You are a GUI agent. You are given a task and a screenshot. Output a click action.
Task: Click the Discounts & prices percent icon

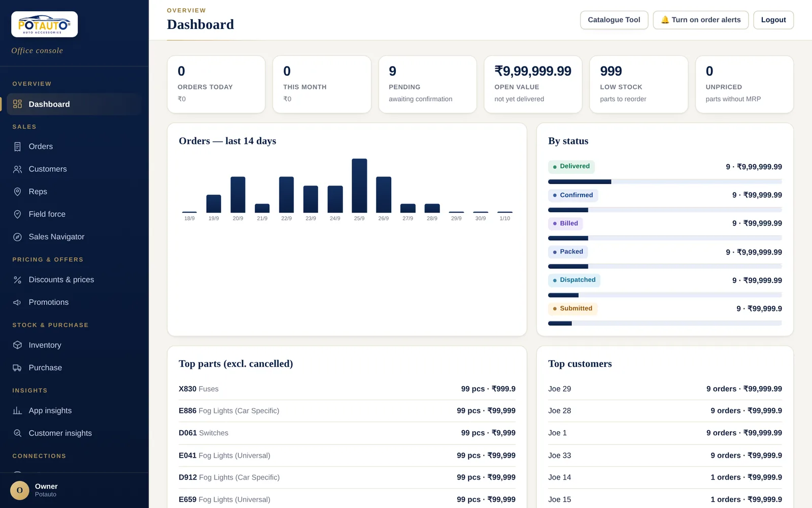tap(17, 280)
